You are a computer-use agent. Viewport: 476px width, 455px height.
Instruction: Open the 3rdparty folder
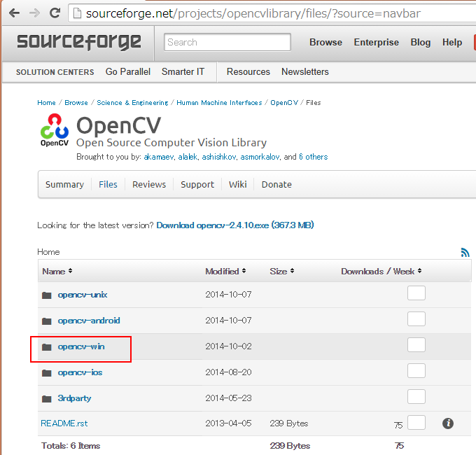74,398
